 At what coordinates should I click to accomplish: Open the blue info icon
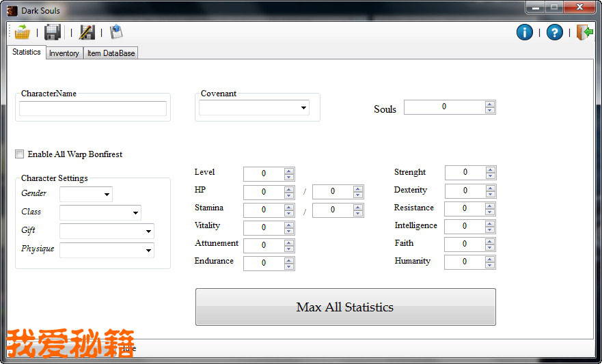524,32
